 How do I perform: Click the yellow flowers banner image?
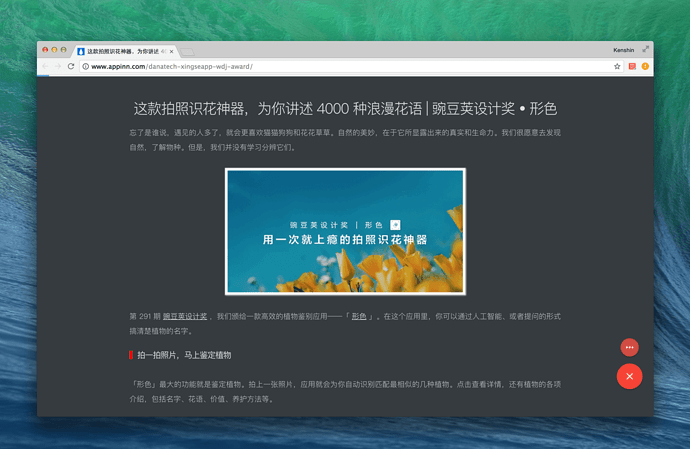tap(345, 231)
